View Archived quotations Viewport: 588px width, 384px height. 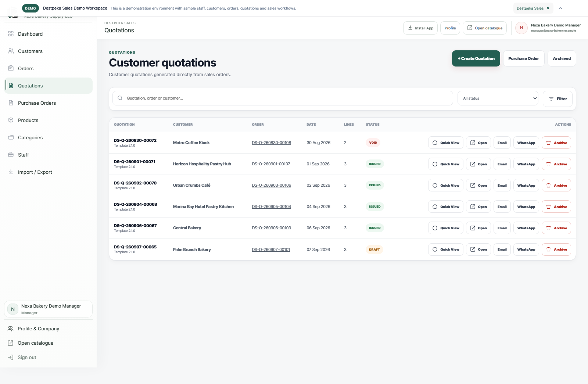click(x=562, y=58)
